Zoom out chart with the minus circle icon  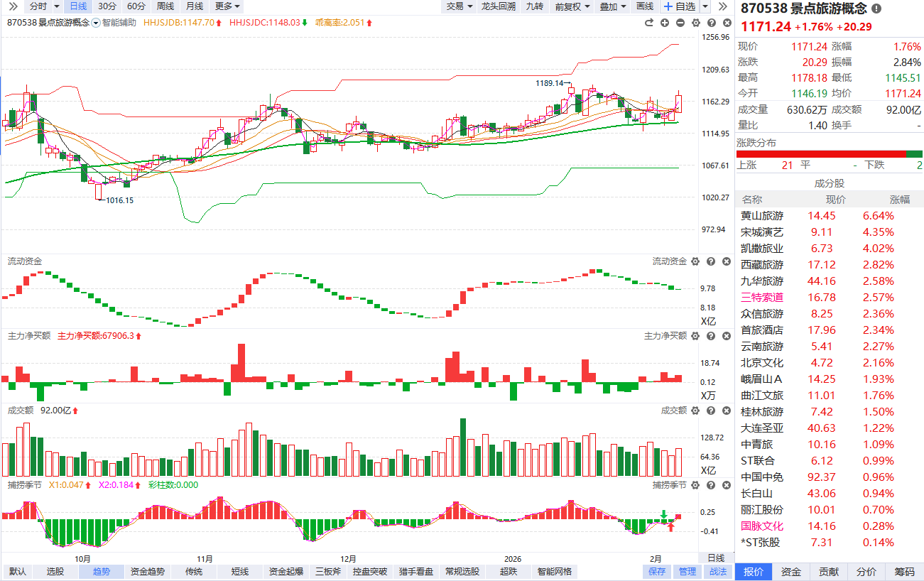[680, 23]
